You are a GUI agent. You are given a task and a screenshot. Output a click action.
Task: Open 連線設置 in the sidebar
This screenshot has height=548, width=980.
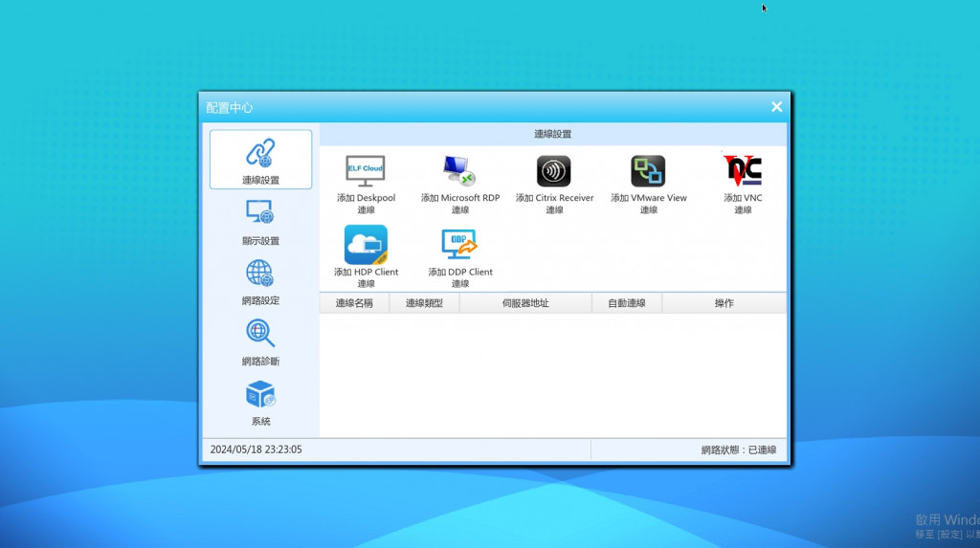point(260,160)
